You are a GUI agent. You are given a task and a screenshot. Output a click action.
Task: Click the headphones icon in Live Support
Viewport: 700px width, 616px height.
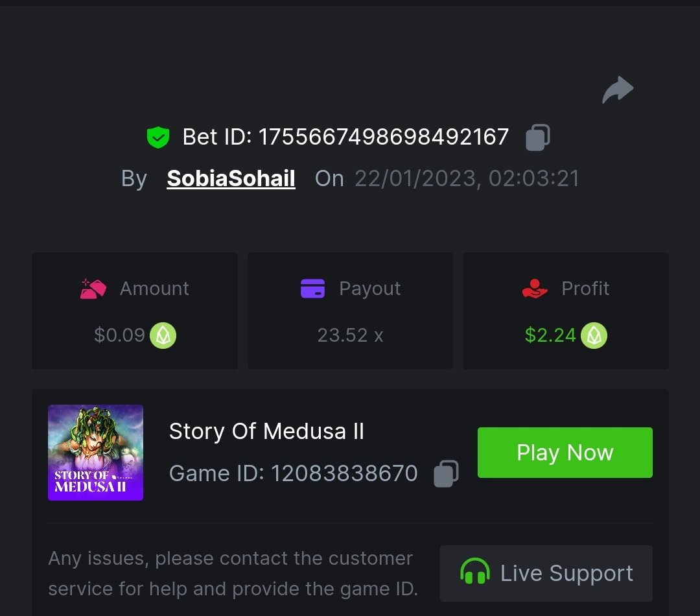pyautogui.click(x=475, y=573)
